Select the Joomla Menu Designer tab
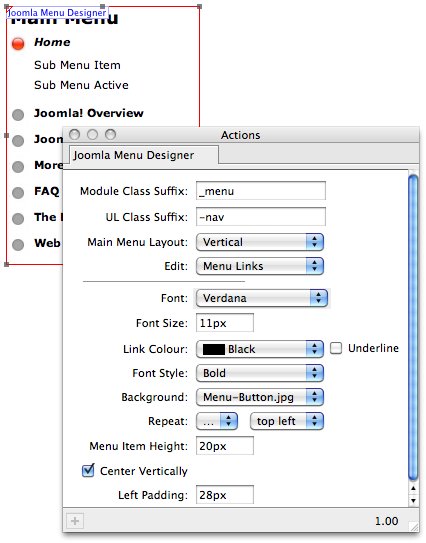Image resolution: width=426 pixels, height=543 pixels. [x=144, y=155]
